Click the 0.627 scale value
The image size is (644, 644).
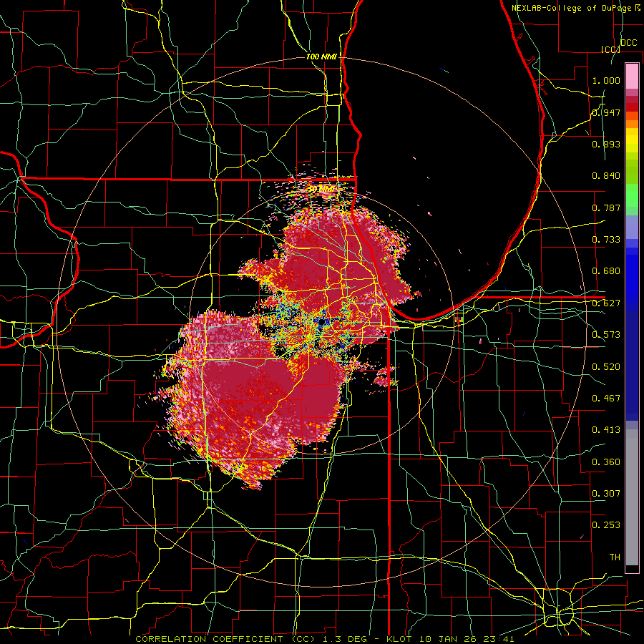pos(606,303)
